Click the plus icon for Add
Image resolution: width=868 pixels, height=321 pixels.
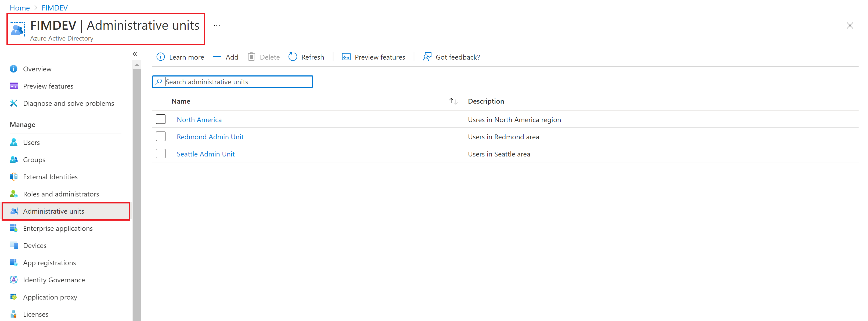point(217,57)
